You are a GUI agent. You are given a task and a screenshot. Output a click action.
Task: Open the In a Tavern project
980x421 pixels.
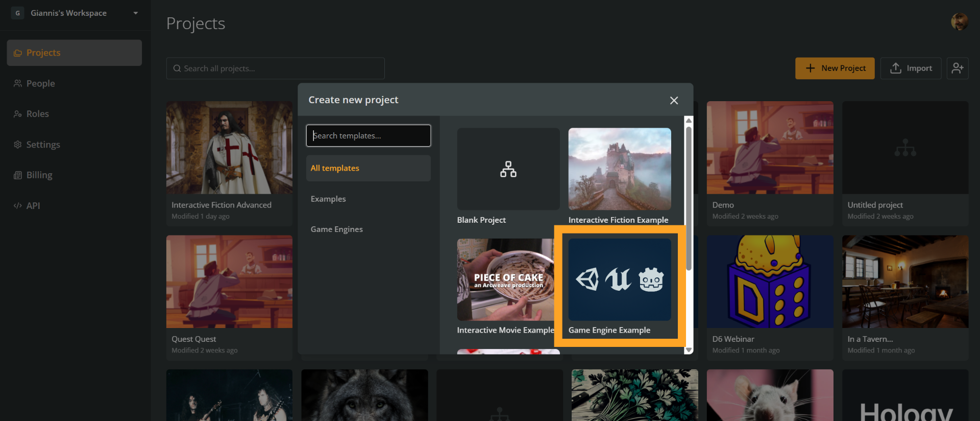[x=905, y=297]
